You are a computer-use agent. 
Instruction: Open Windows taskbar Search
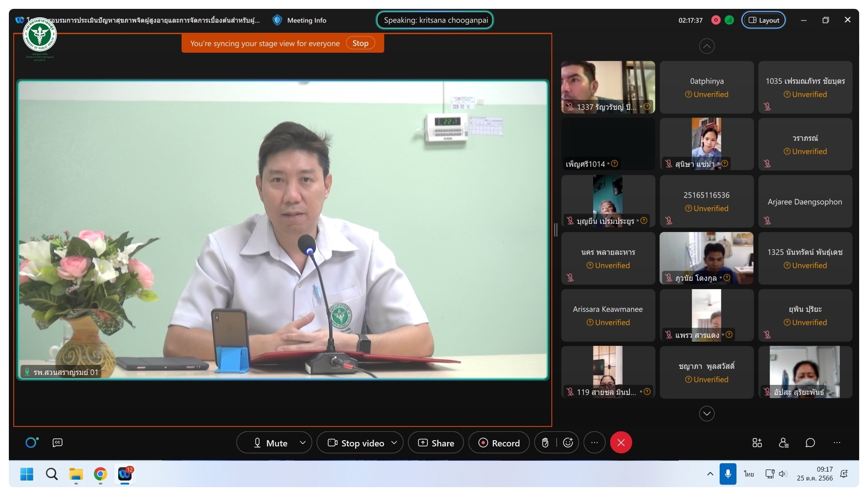(x=51, y=474)
